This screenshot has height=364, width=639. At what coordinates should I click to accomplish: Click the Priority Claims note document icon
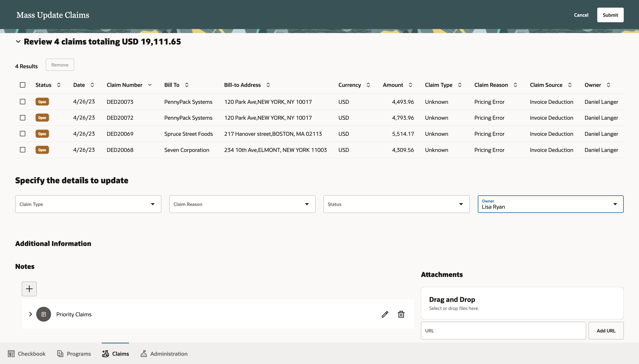coord(43,314)
